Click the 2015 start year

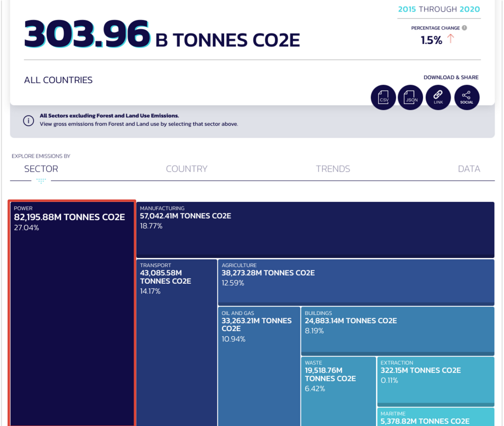pyautogui.click(x=407, y=9)
